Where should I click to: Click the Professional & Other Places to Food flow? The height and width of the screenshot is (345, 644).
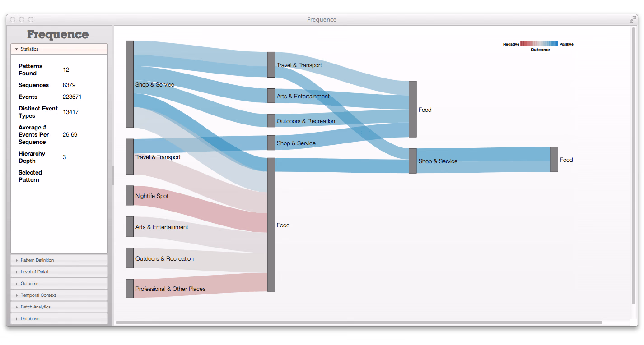click(201, 285)
